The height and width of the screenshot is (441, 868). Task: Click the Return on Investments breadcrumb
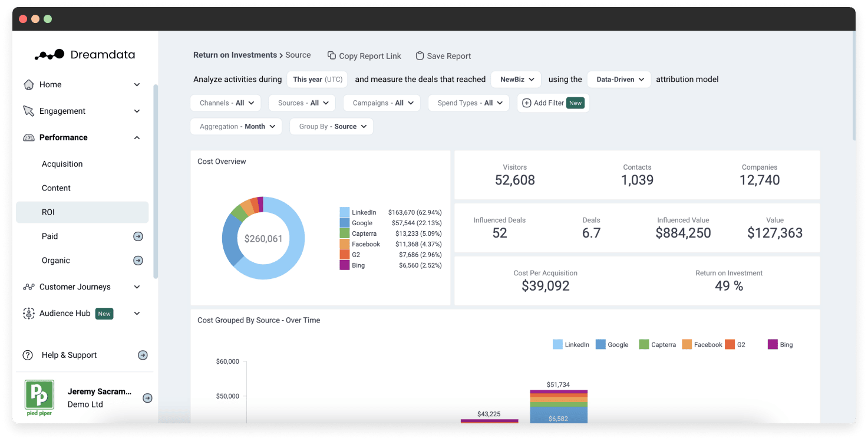coord(235,55)
